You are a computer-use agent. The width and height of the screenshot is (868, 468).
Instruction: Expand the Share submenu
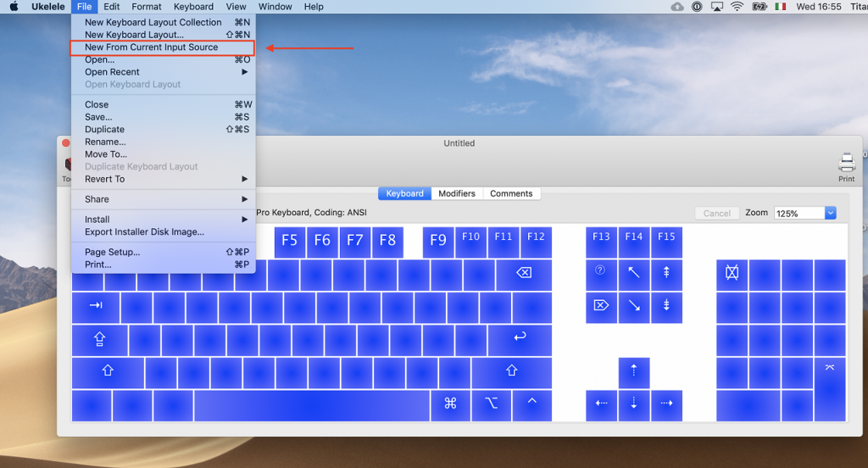(164, 199)
